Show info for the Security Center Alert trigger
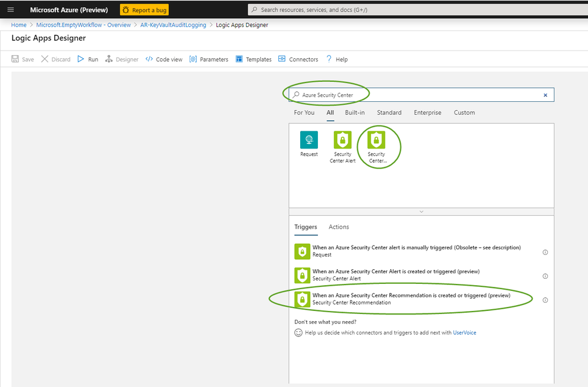 [x=545, y=276]
